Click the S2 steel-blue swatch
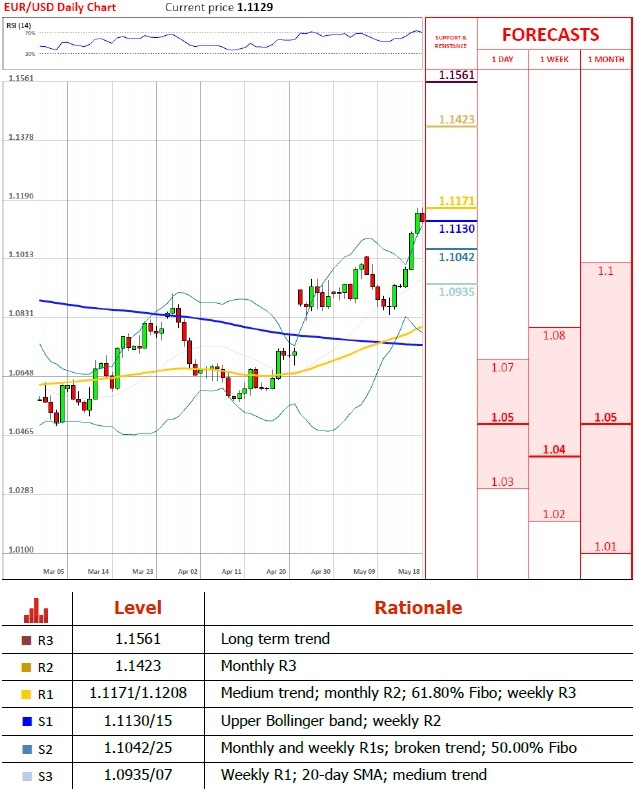635x789 pixels. [28, 749]
